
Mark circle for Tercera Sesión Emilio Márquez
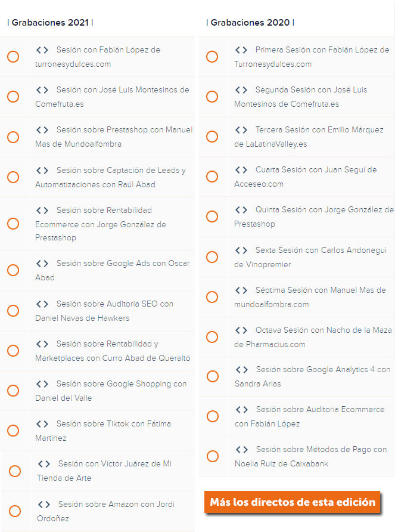pyautogui.click(x=212, y=137)
